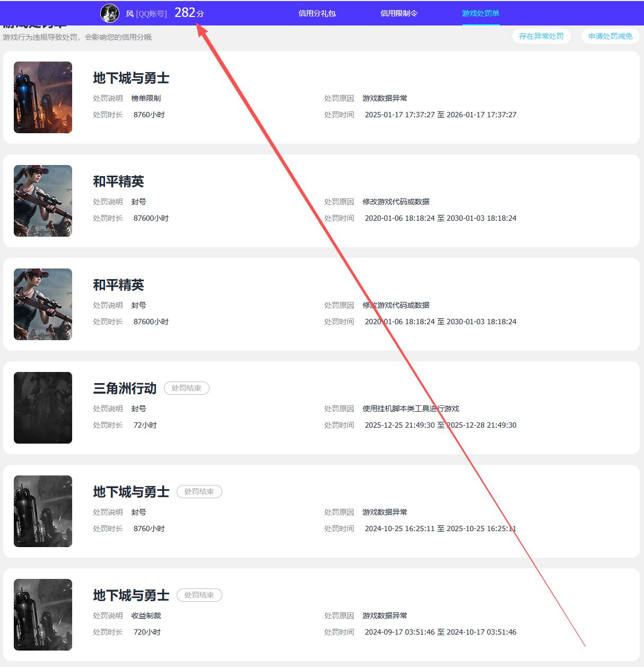Click the 三角洲行动 处罚结束 badge
The image size is (644, 667).
(x=187, y=388)
